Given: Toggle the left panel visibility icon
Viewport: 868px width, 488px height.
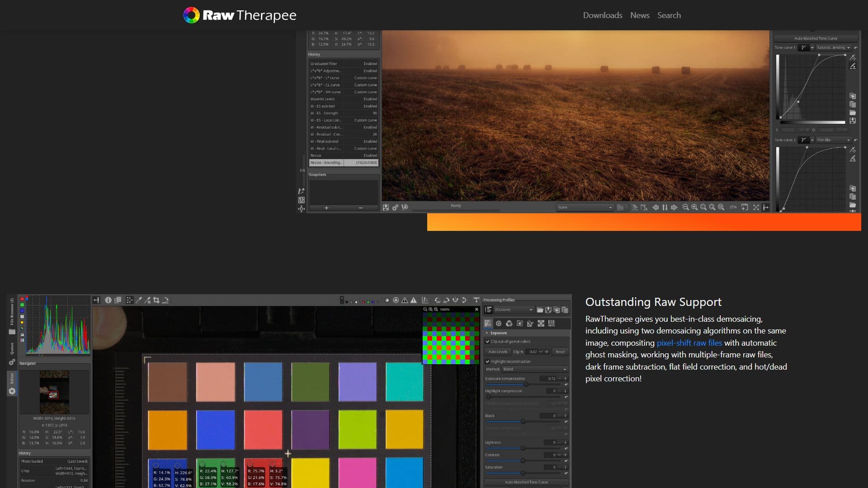Looking at the screenshot, I should [96, 300].
